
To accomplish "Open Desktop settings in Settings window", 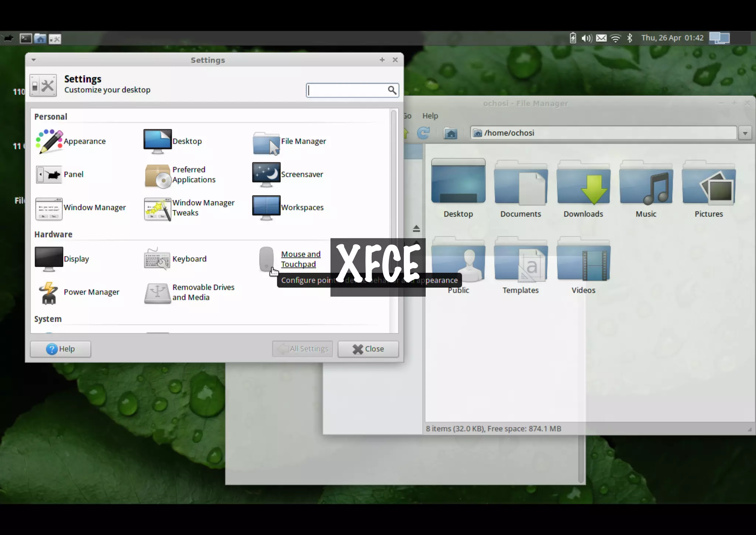I will coord(173,141).
